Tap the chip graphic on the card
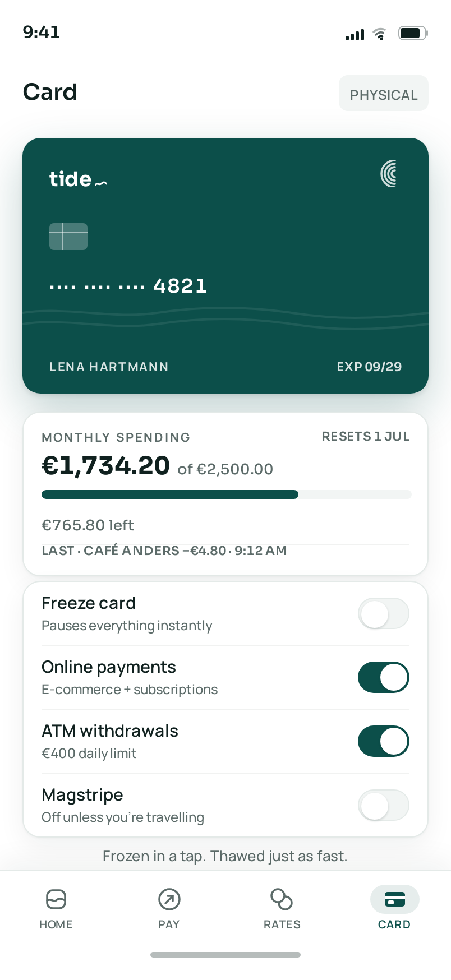Image resolution: width=451 pixels, height=980 pixels. click(x=68, y=237)
